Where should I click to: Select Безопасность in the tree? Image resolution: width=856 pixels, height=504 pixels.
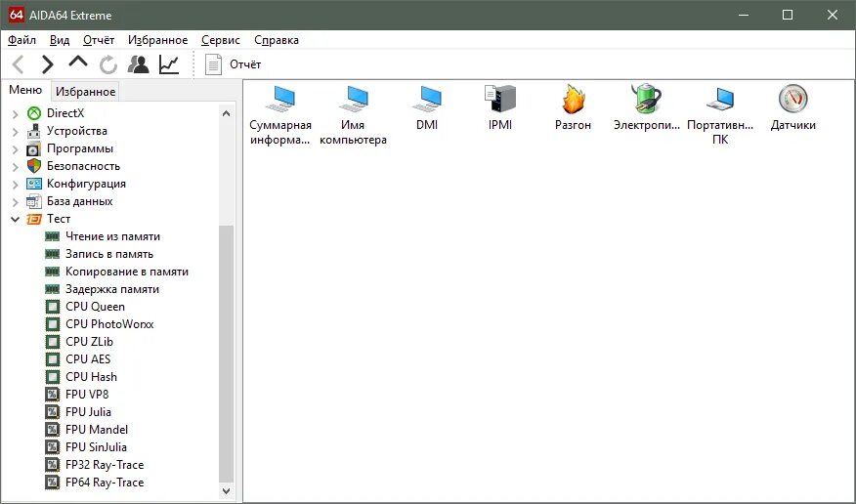[x=83, y=166]
